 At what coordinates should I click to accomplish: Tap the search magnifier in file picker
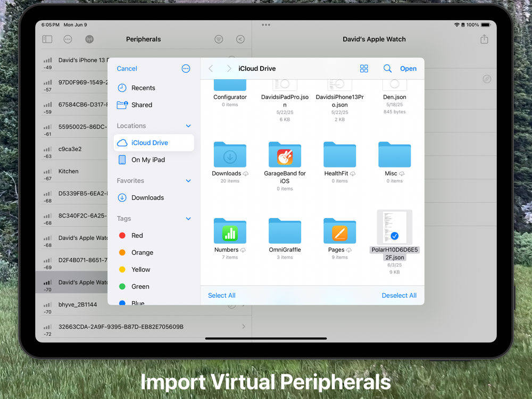click(x=387, y=69)
